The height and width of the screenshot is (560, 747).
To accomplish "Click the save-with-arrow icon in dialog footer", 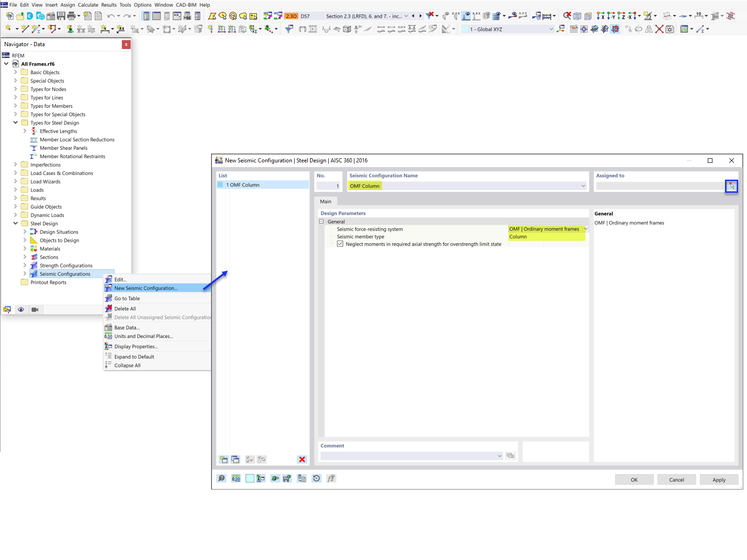I will (287, 478).
